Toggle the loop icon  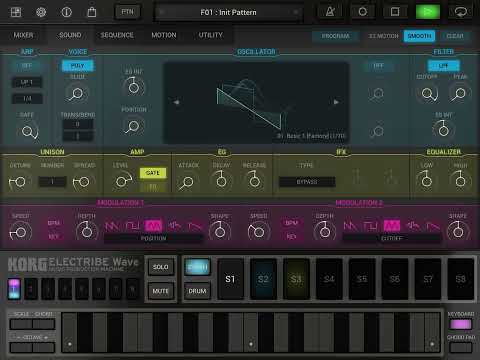[461, 12]
